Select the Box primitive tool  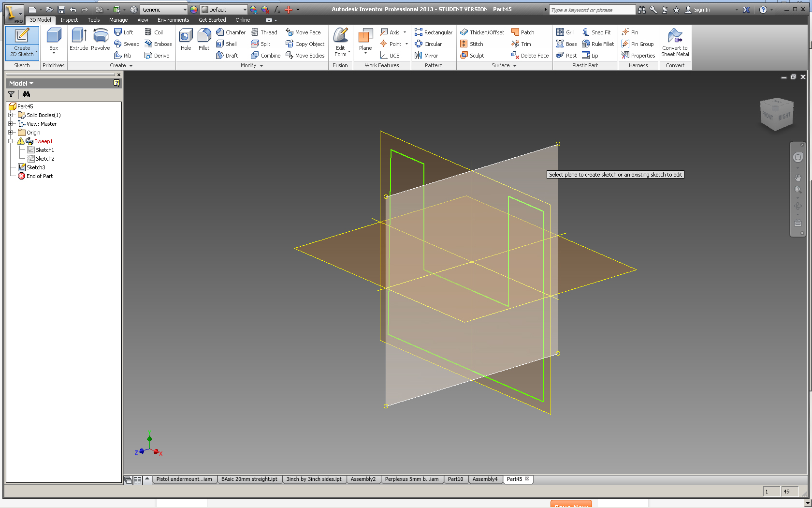point(54,40)
